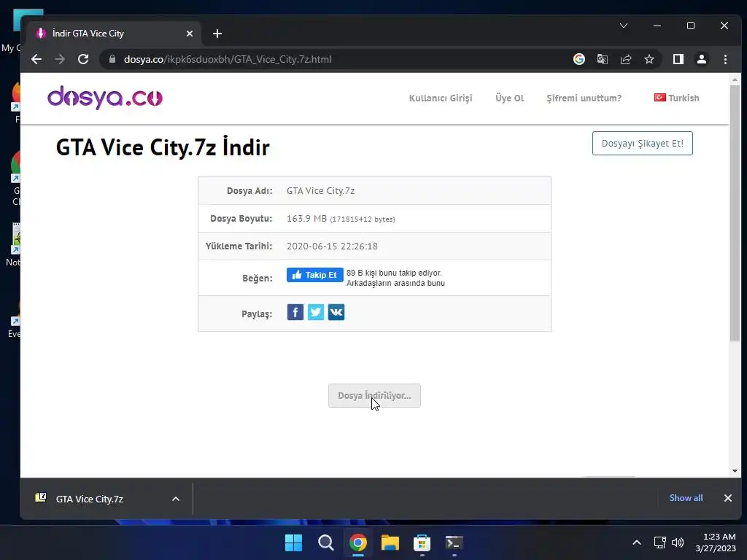Open the terminal taskbar icon
The image size is (747, 560).
(x=454, y=542)
